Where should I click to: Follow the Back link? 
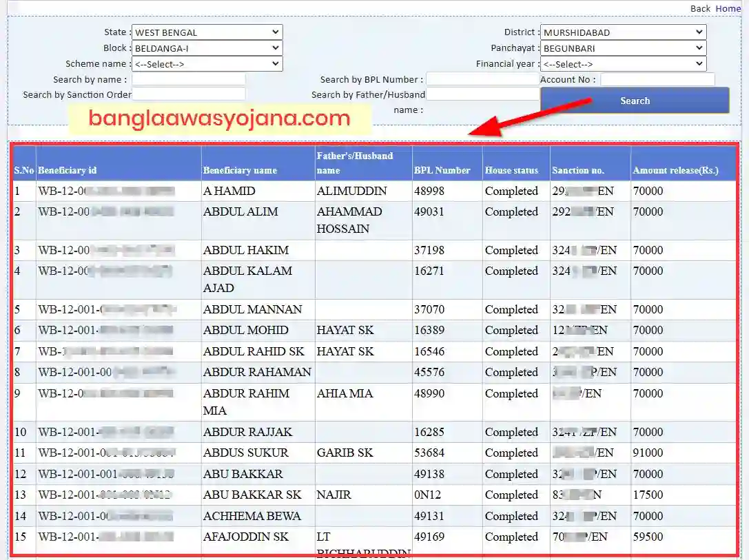click(700, 8)
